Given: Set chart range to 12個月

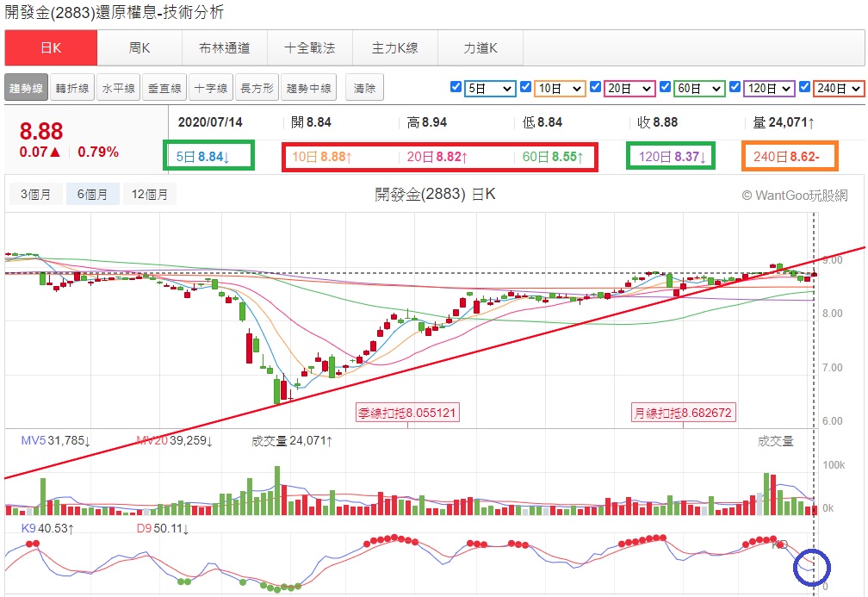Looking at the screenshot, I should pos(150,195).
